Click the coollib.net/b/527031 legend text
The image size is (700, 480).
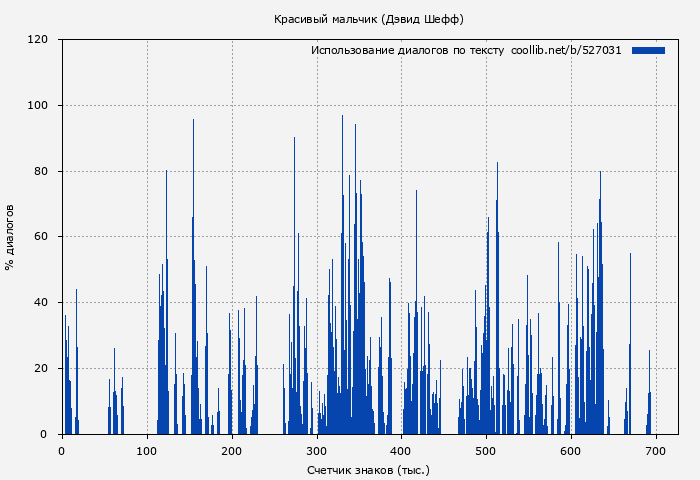pos(566,50)
